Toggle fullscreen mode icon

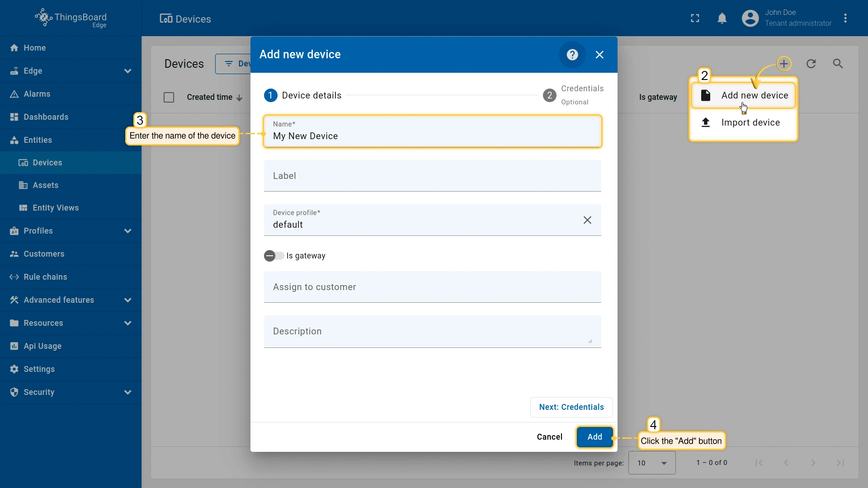[695, 19]
